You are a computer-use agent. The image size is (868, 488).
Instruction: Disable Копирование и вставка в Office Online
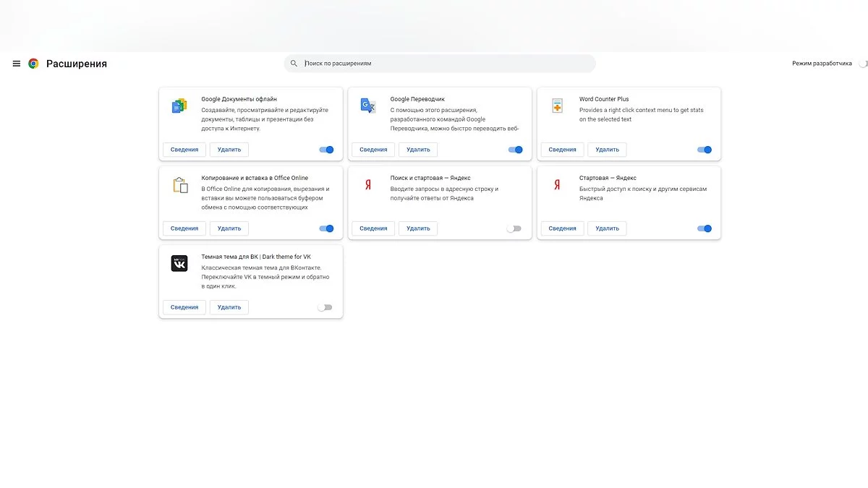[326, 228]
